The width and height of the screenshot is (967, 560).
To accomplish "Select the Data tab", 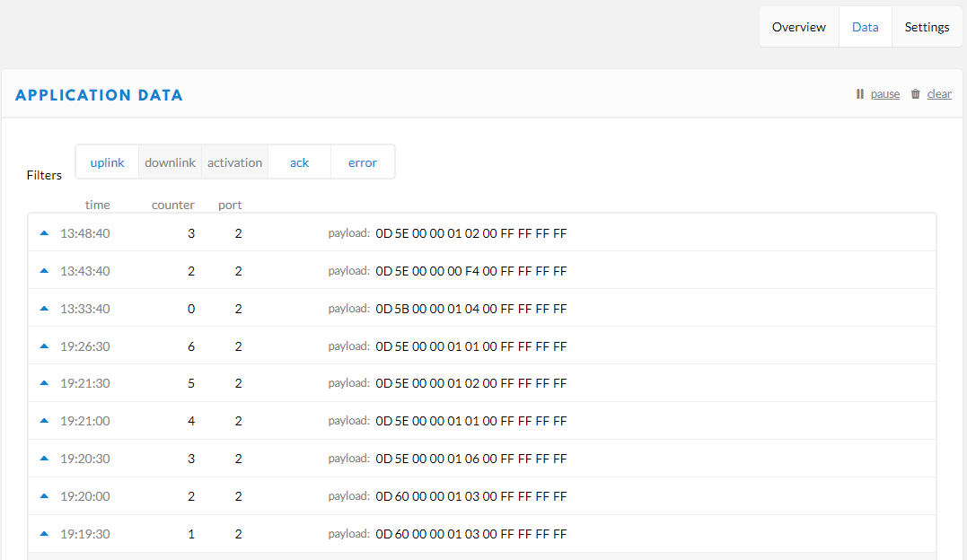I will [x=865, y=27].
